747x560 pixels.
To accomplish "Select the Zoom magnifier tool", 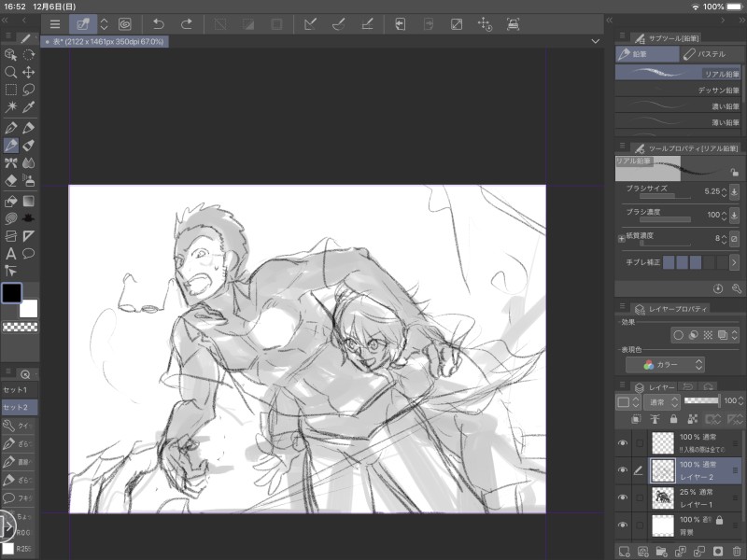I will (x=10, y=73).
